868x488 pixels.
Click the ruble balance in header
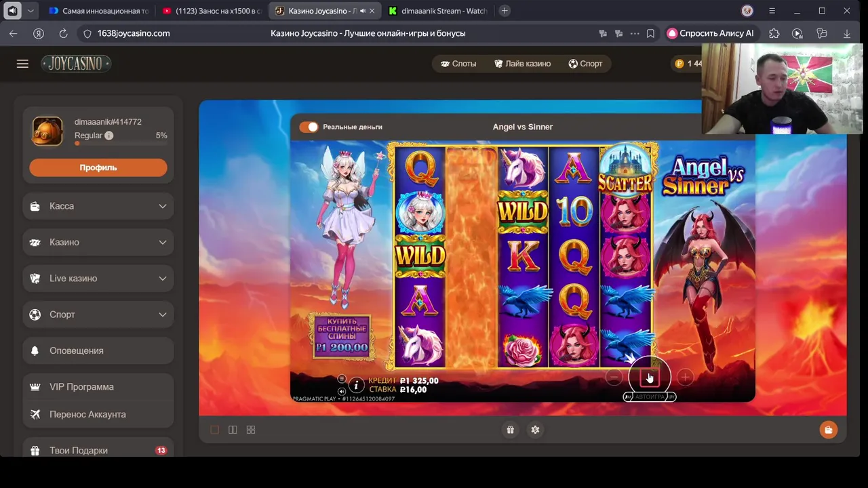688,64
